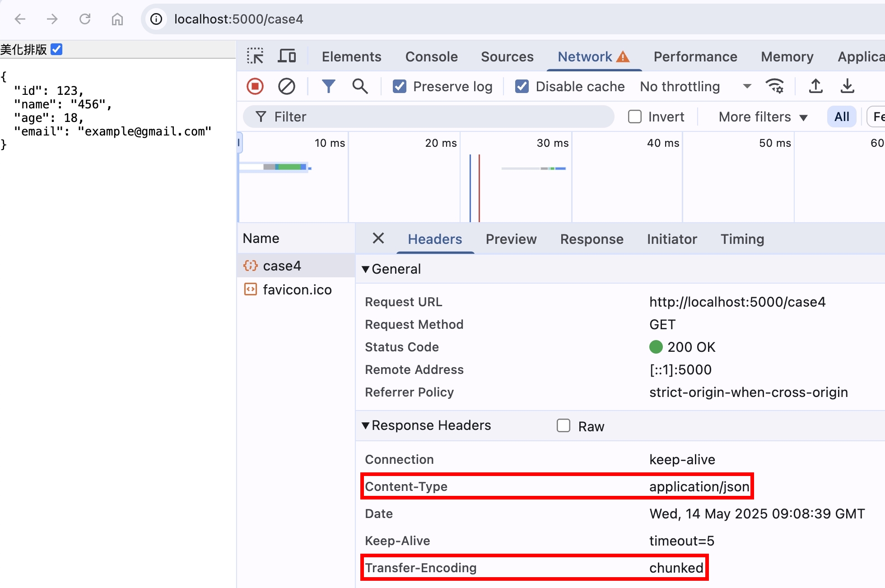
Task: Click the application/json Content-Type value
Action: coord(699,486)
